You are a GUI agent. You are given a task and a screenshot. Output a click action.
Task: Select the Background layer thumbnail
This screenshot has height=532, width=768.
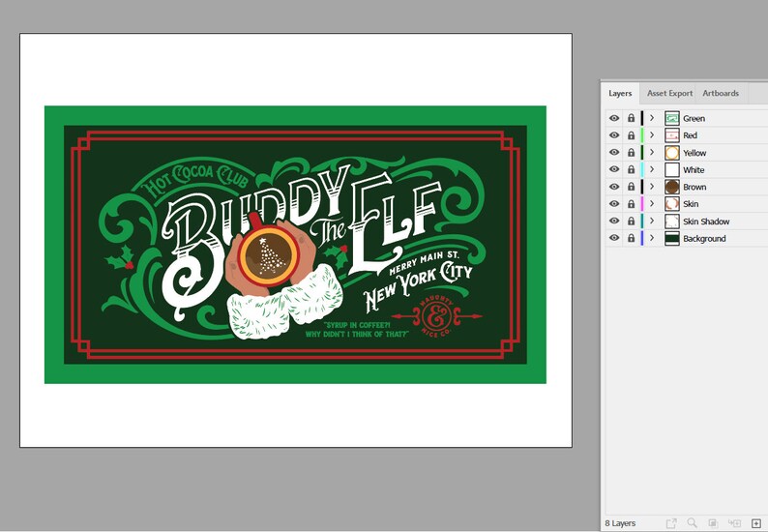coord(672,238)
